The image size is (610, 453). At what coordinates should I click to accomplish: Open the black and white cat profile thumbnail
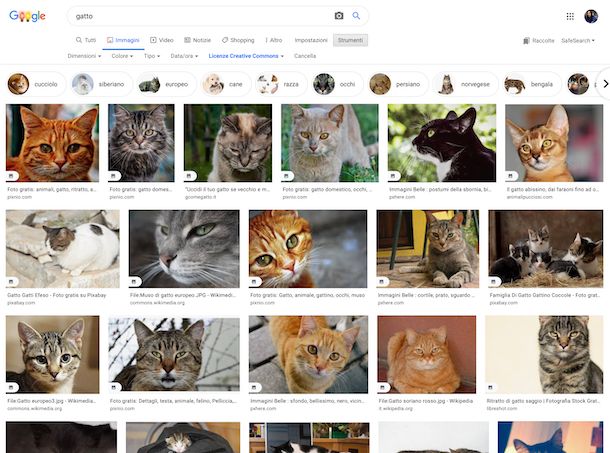442,143
